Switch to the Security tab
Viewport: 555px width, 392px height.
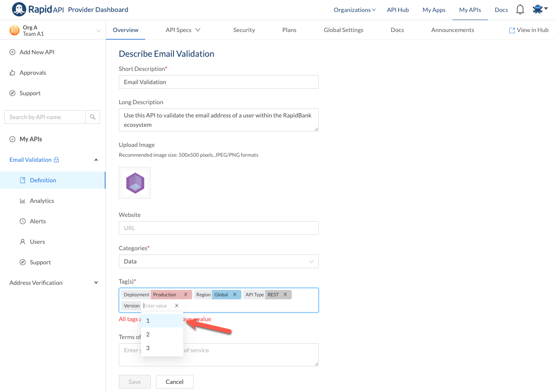[x=244, y=30]
